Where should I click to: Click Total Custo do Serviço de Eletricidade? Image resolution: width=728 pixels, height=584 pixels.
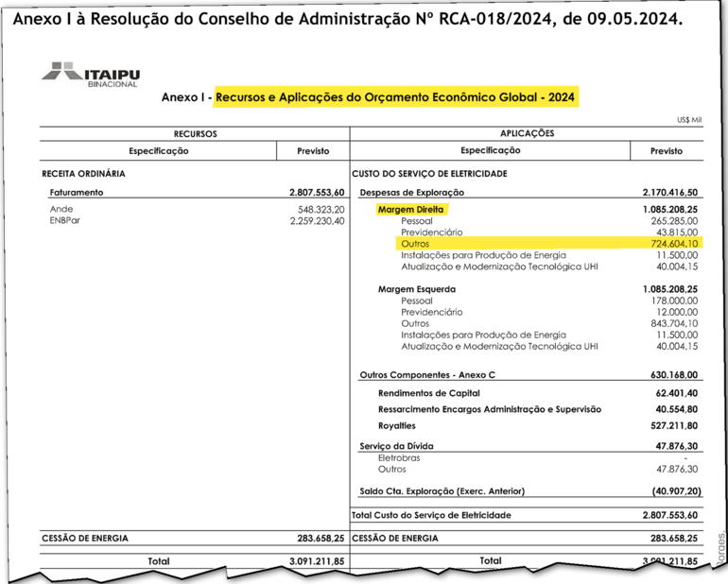[431, 515]
